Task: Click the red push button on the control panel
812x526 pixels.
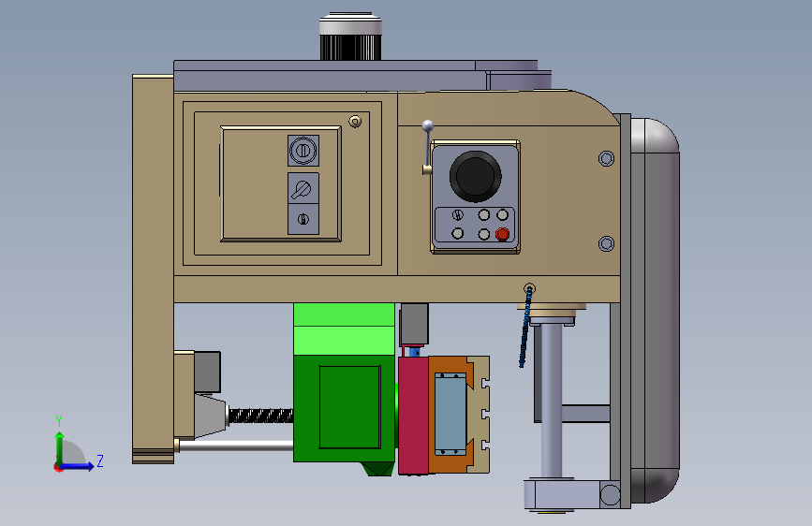Action: click(502, 235)
